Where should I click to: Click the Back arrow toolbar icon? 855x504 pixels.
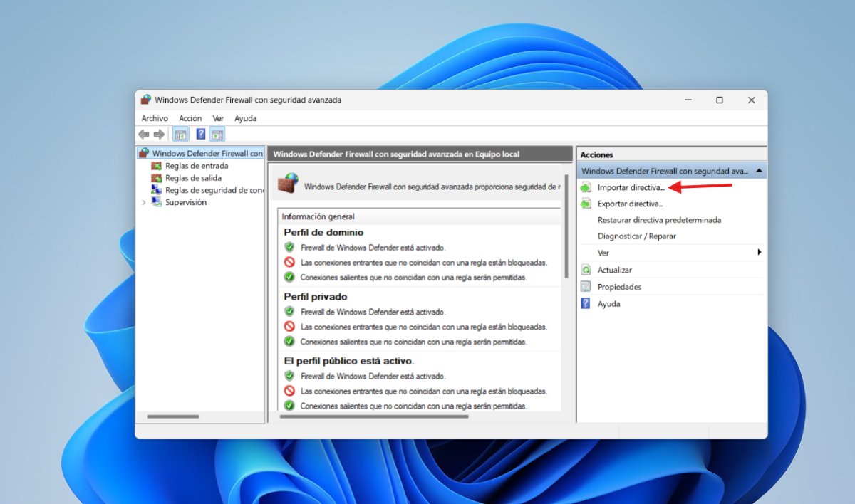tap(144, 134)
